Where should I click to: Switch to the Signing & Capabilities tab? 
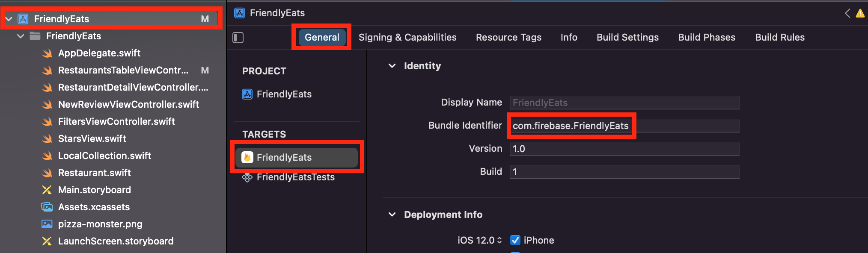point(407,37)
